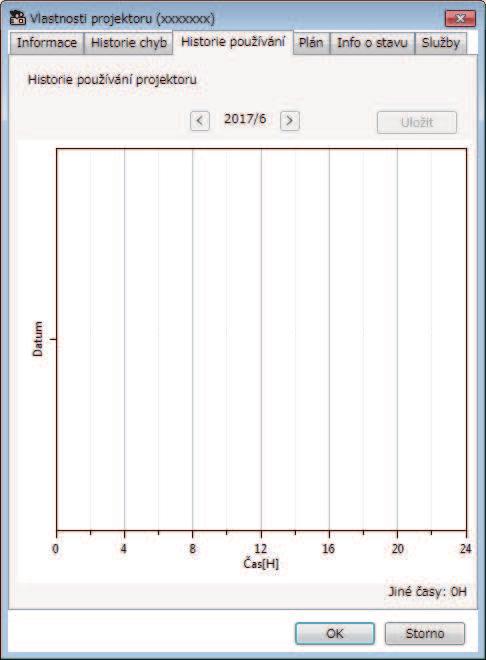Click the 0 hour axis label
The image size is (486, 660).
[x=56, y=548]
